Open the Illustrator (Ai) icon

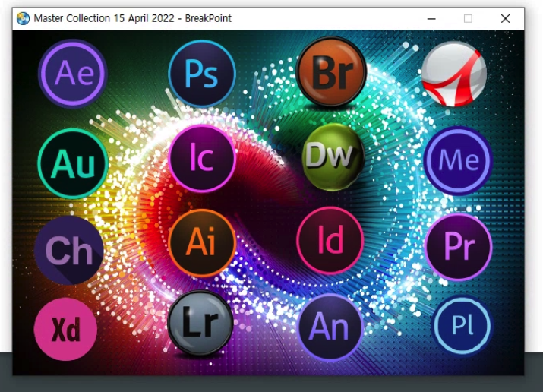click(202, 243)
